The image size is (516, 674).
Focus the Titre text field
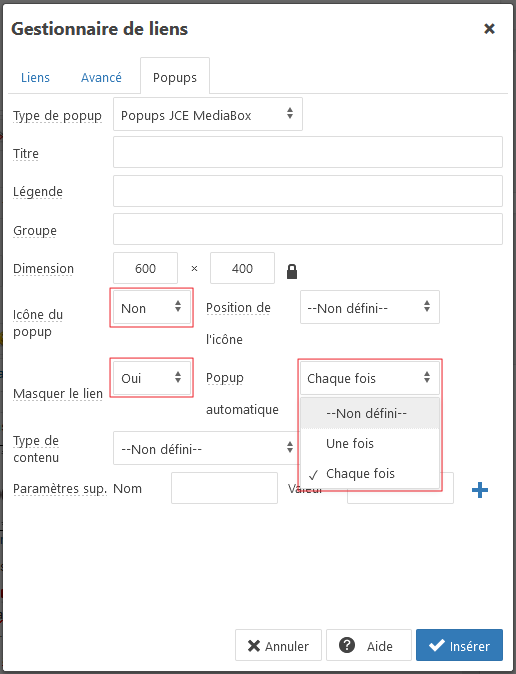[308, 152]
